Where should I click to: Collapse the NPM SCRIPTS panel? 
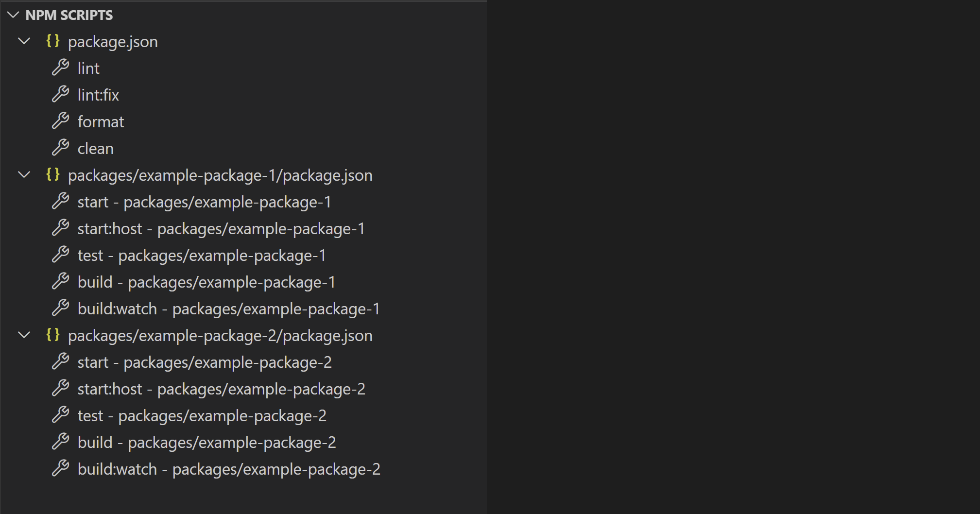13,15
